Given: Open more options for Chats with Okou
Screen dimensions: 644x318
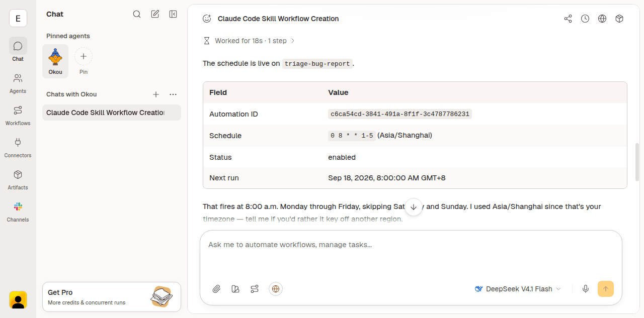Looking at the screenshot, I should [x=173, y=94].
